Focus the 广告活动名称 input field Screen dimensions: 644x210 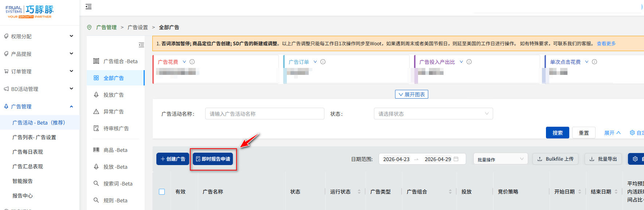tap(264, 114)
